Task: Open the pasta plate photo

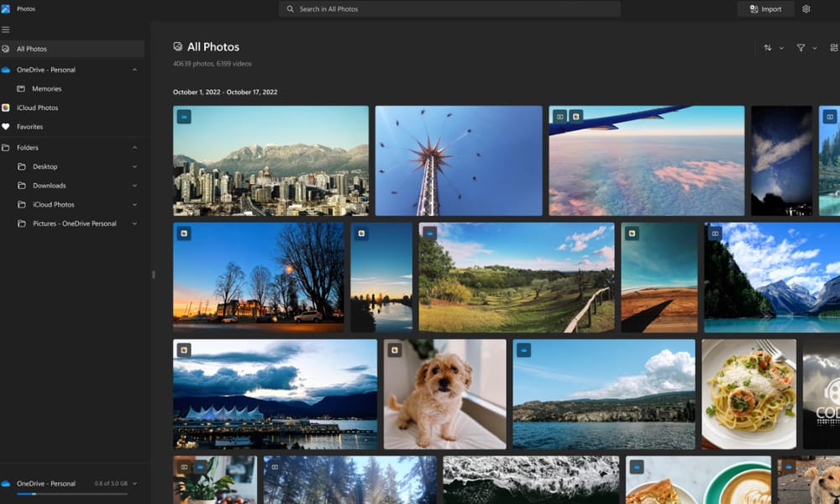Action: [x=749, y=394]
